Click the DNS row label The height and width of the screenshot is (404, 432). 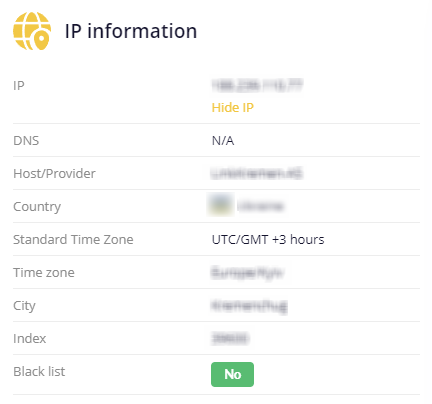click(26, 141)
